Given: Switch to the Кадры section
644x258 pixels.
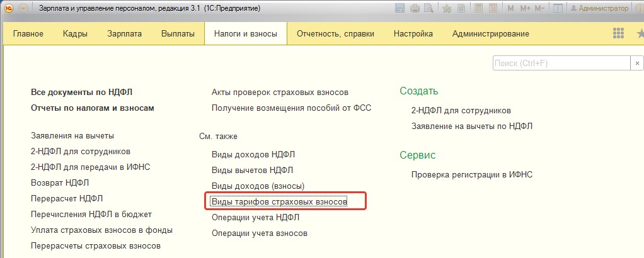Looking at the screenshot, I should pos(75,34).
